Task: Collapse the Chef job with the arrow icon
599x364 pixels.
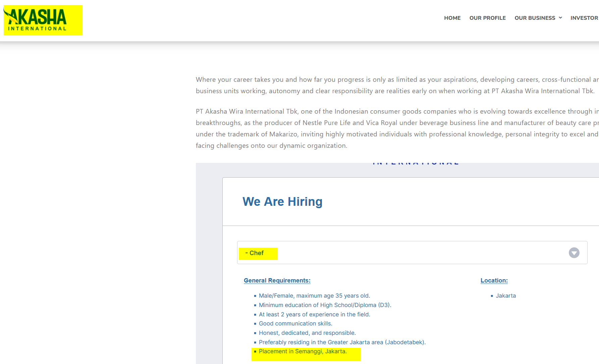Action: tap(574, 253)
